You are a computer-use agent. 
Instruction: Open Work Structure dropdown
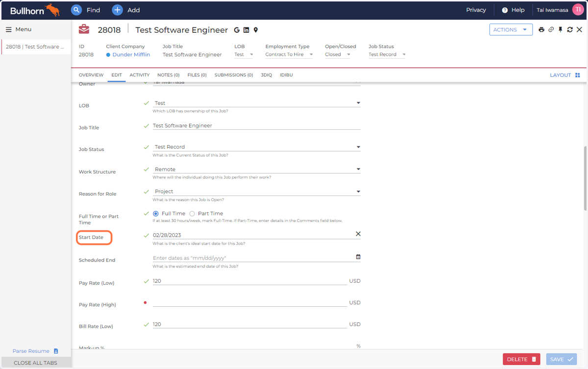(257, 169)
